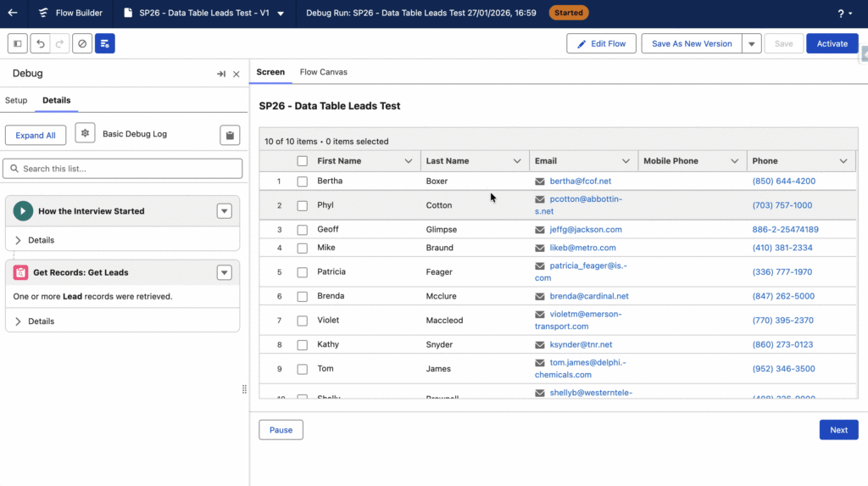Click the undo icon in the toolbar
The image size is (868, 486).
39,43
